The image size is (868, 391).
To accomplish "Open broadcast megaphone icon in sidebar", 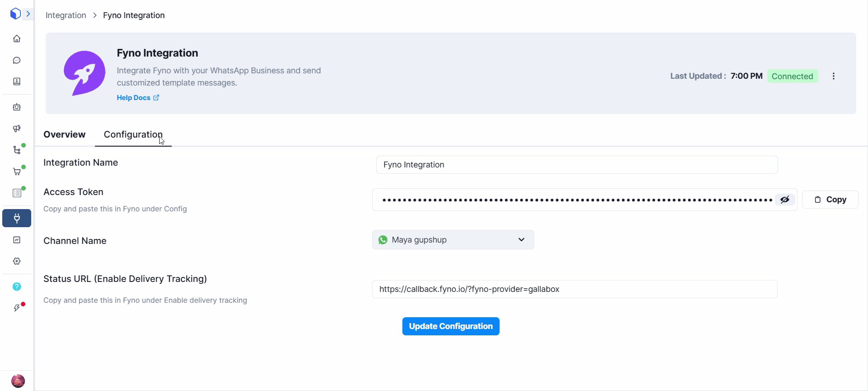I will (17, 129).
